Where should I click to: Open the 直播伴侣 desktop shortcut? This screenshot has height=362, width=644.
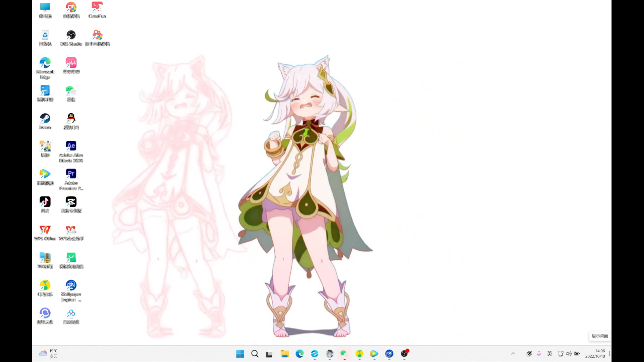click(x=71, y=10)
